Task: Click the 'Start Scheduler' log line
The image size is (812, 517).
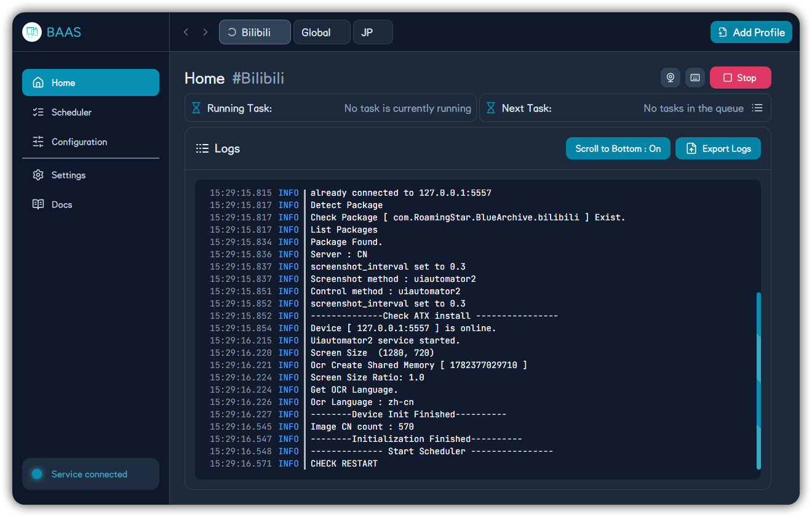Action: tap(432, 451)
